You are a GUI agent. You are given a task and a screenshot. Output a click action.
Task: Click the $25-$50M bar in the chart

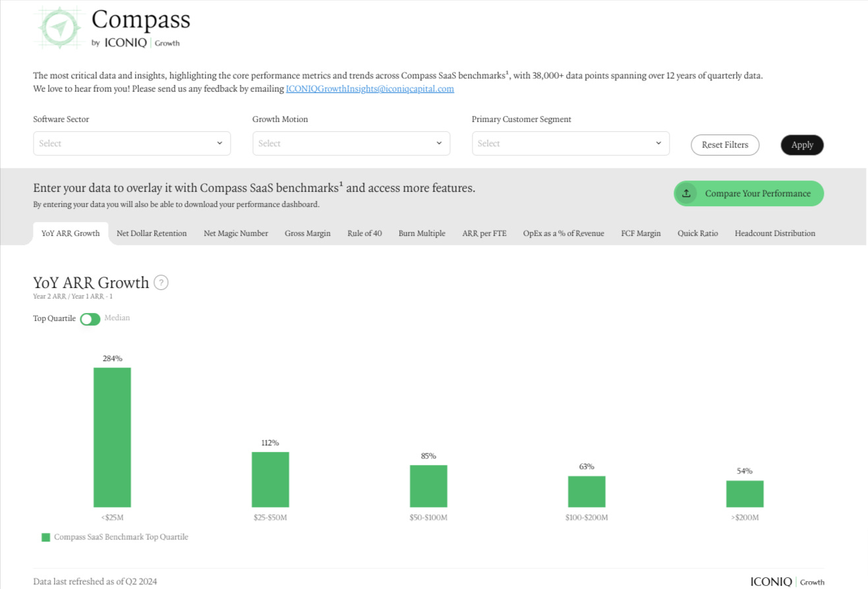click(x=270, y=479)
